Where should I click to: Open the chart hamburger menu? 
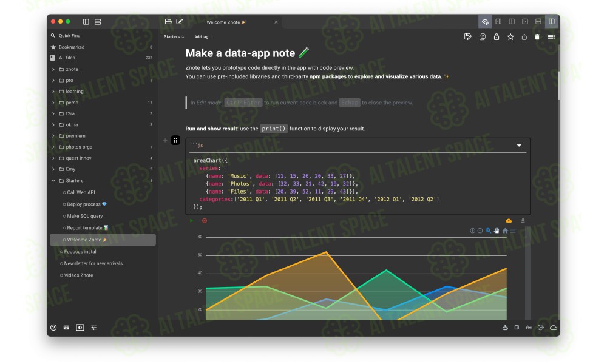512,231
